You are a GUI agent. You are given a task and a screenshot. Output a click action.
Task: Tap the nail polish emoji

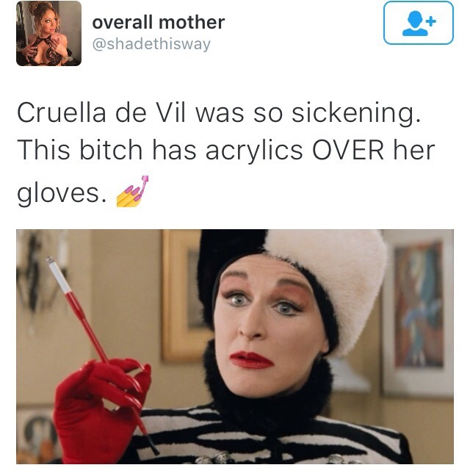133,191
